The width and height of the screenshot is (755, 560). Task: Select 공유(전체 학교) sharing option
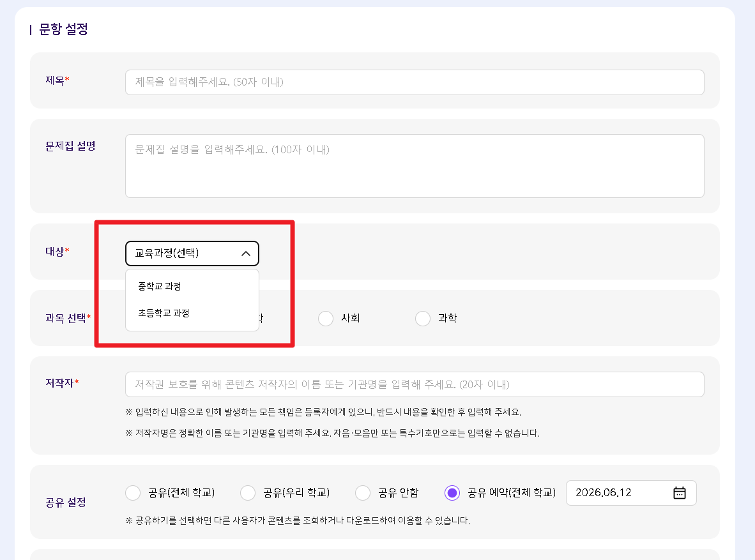coord(133,492)
